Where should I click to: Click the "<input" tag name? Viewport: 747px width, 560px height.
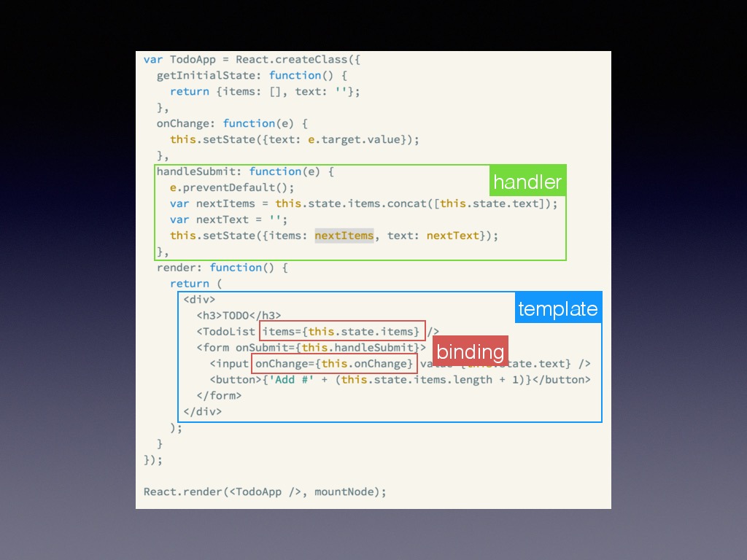(228, 364)
